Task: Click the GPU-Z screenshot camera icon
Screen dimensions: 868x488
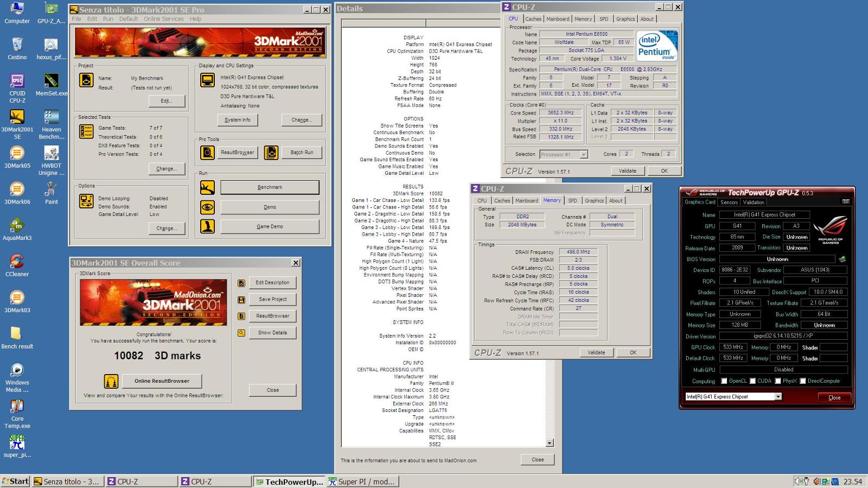Action: point(845,202)
